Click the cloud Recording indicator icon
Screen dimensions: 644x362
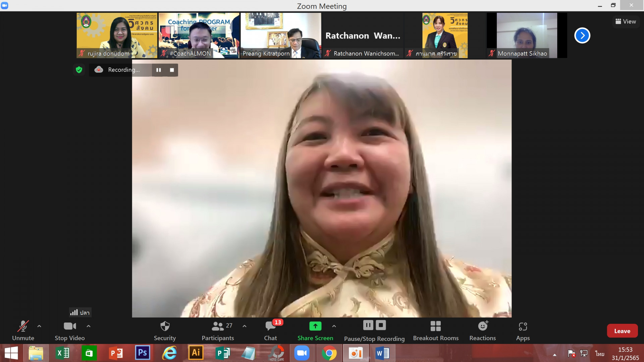tap(99, 69)
